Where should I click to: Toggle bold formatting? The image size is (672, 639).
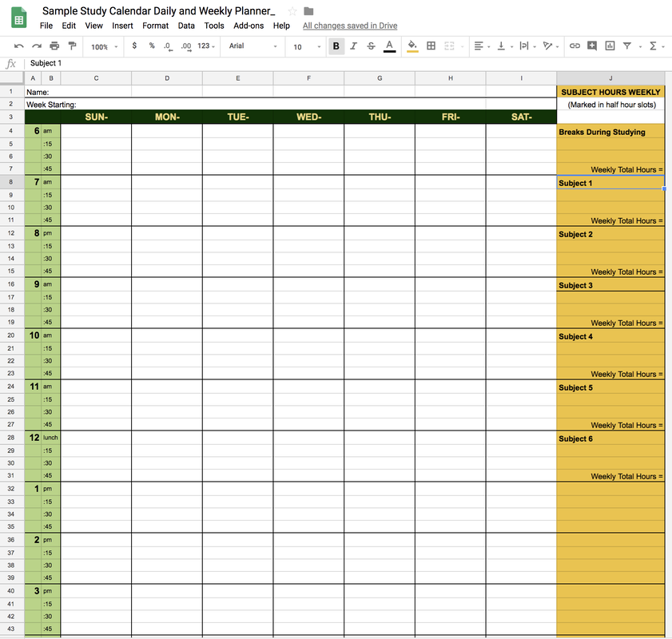click(x=336, y=46)
